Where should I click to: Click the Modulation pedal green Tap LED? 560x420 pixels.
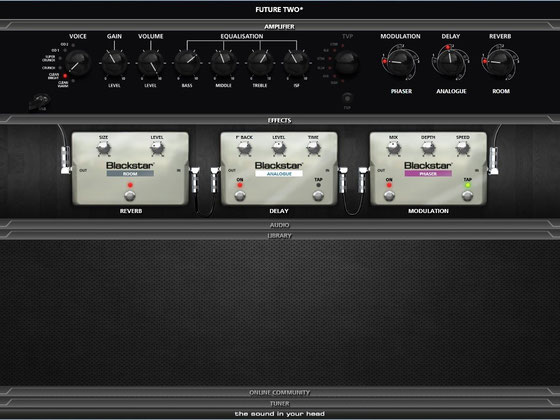point(468,185)
